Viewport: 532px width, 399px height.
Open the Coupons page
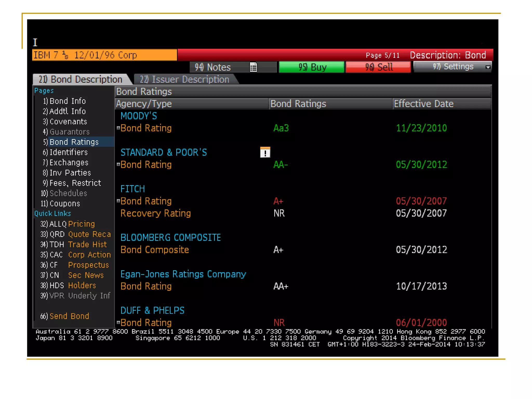tap(65, 203)
